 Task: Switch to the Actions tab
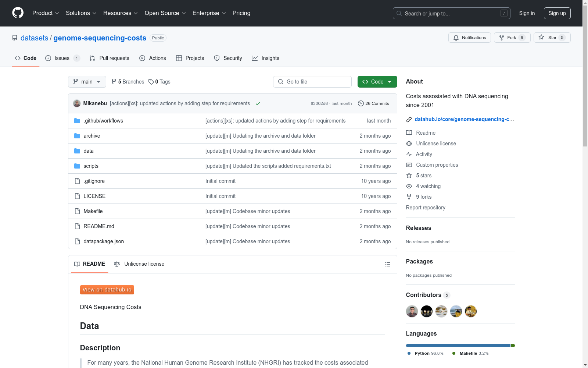tap(153, 58)
